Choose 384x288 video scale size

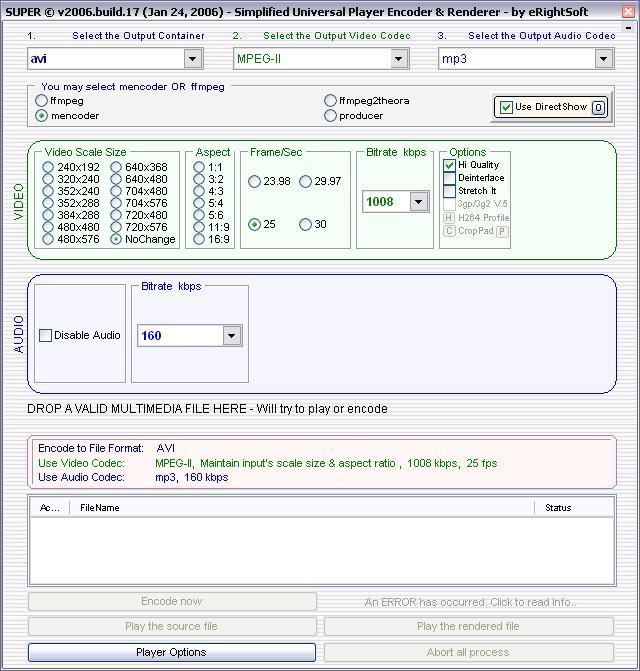[x=48, y=215]
